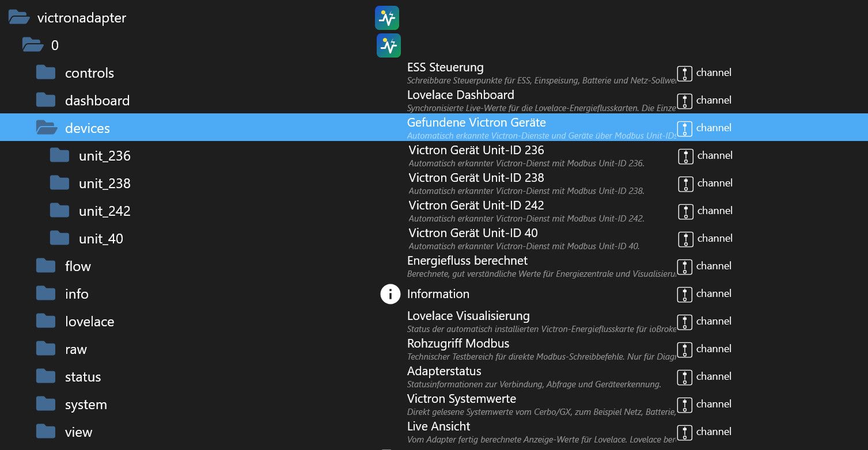Click the channel type icon for Unit-ID 40
The width and height of the screenshot is (868, 450).
[x=685, y=239]
